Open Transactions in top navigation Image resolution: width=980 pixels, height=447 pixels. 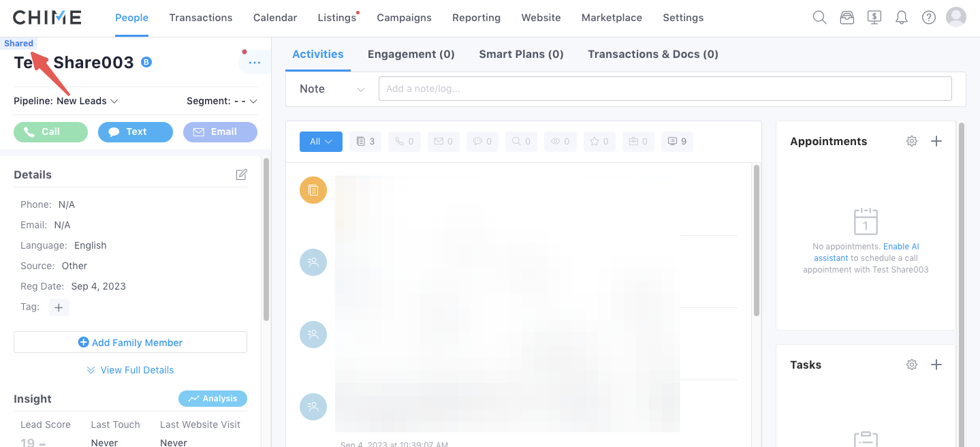pos(201,18)
